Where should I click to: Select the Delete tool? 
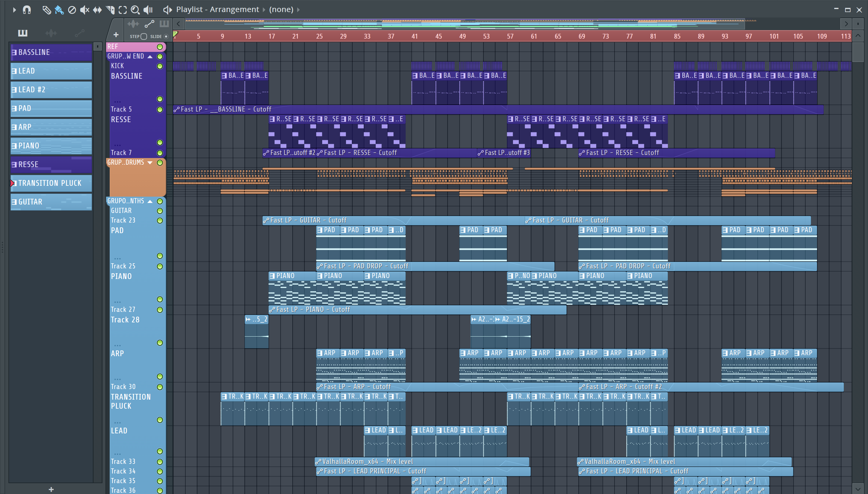(72, 10)
